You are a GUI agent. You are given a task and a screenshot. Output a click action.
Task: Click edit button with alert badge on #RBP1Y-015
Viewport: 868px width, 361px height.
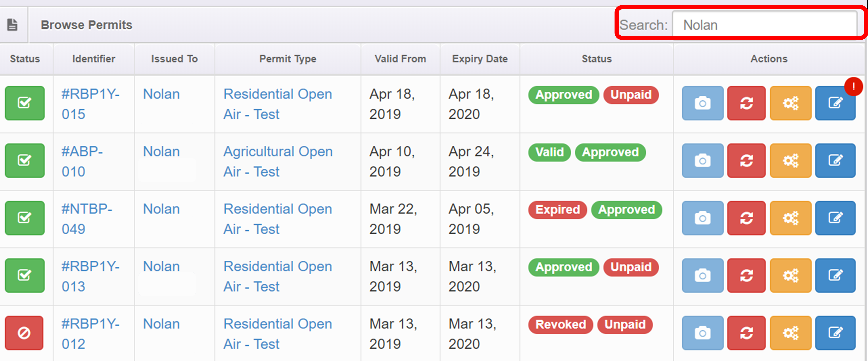coord(835,103)
